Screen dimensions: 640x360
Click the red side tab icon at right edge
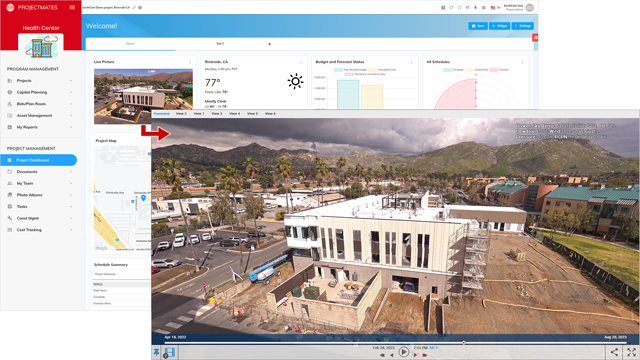(x=535, y=38)
